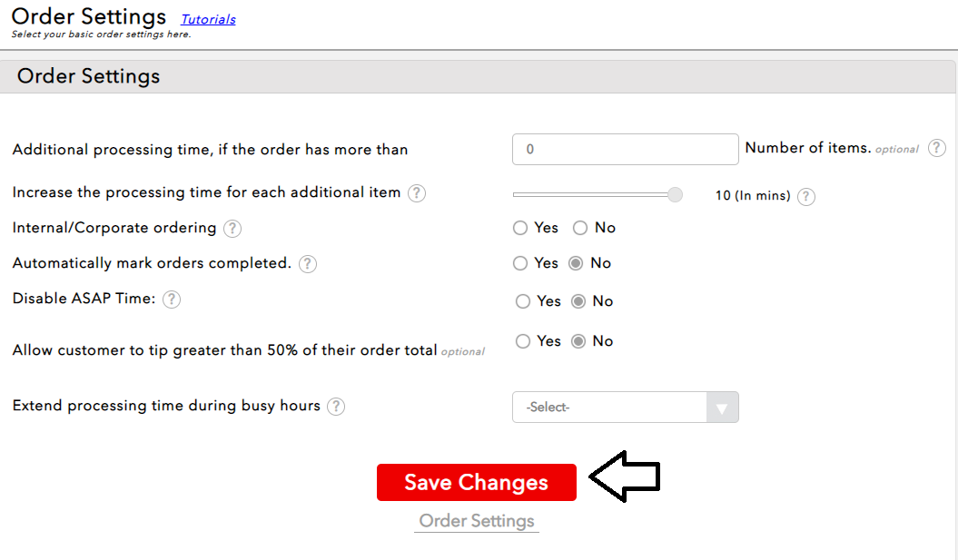Enable automatically marking orders completed with Yes
The height and width of the screenshot is (560, 958).
click(520, 263)
